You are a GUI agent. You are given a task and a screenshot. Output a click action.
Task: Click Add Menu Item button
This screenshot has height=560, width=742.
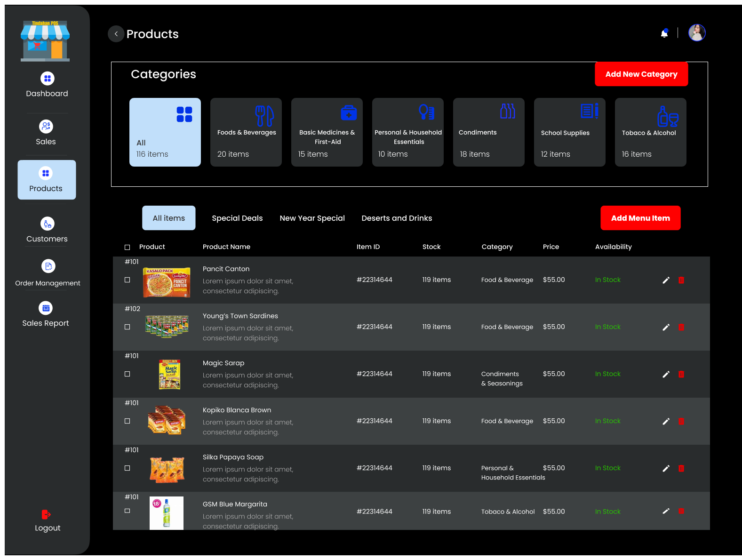(640, 218)
